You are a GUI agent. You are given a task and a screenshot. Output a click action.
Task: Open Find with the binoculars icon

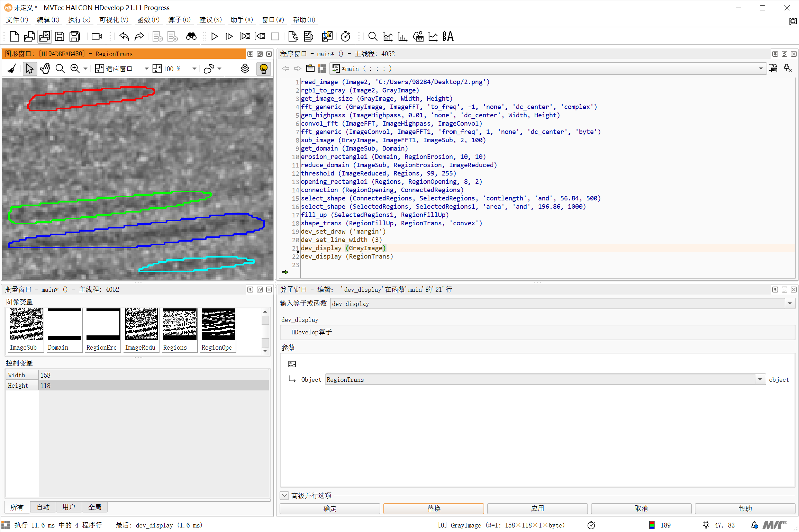[x=191, y=36]
